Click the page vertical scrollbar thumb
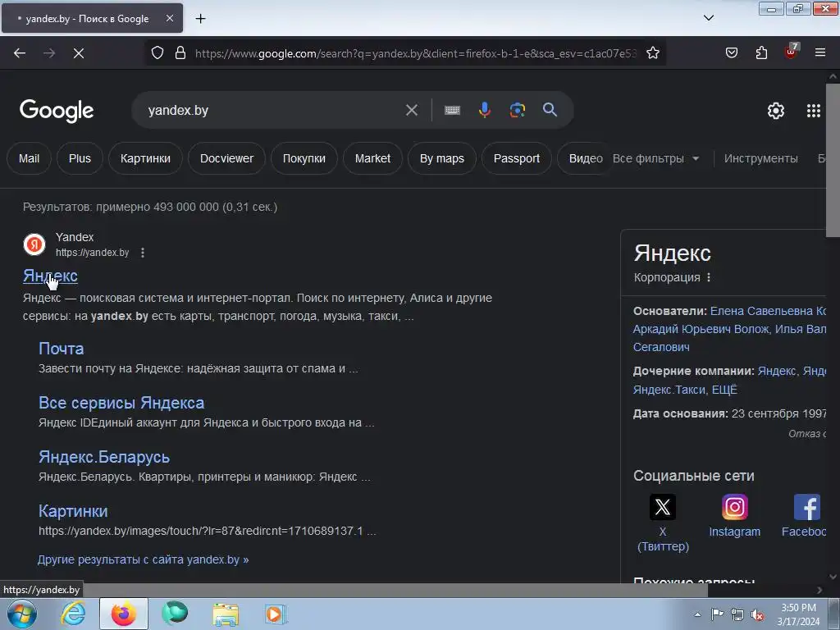840x630 pixels. (x=833, y=159)
